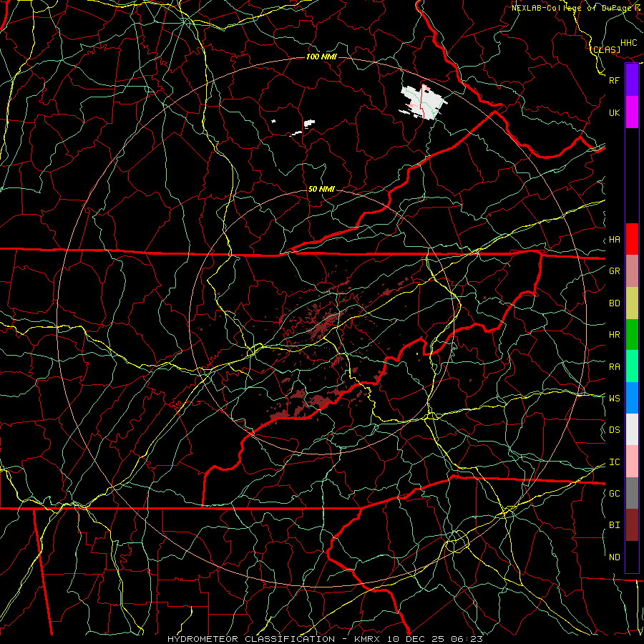This screenshot has height=644, width=644.
Task: Click the '100 NMI' range ring label
Action: [x=321, y=57]
